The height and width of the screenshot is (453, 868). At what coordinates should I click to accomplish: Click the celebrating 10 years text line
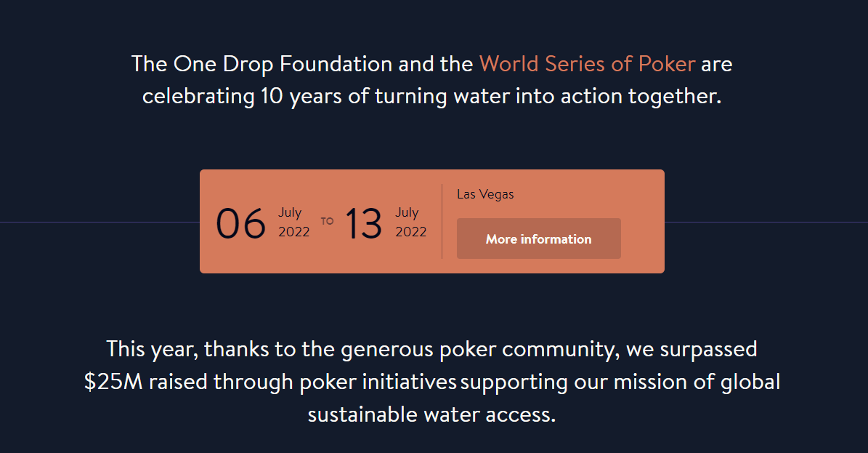pyautogui.click(x=431, y=97)
